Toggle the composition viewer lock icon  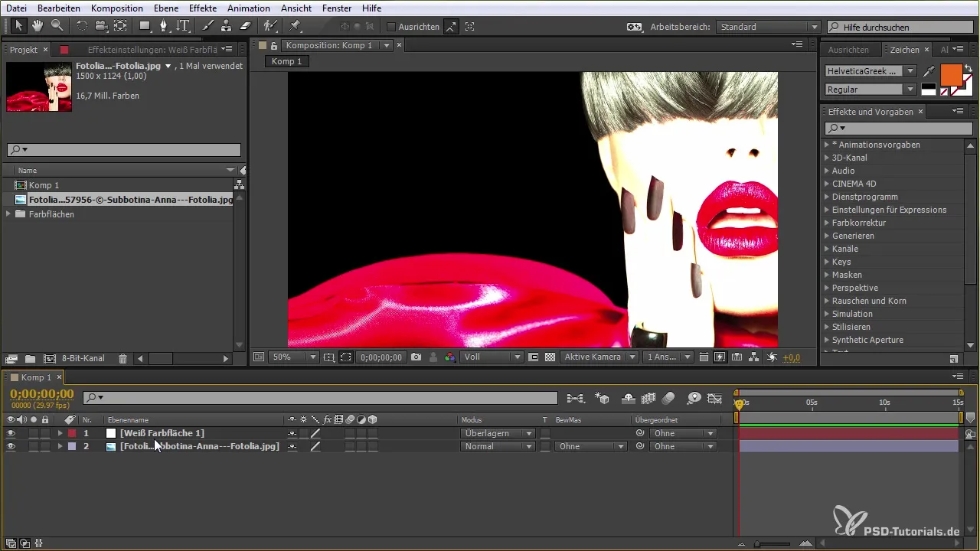[274, 45]
